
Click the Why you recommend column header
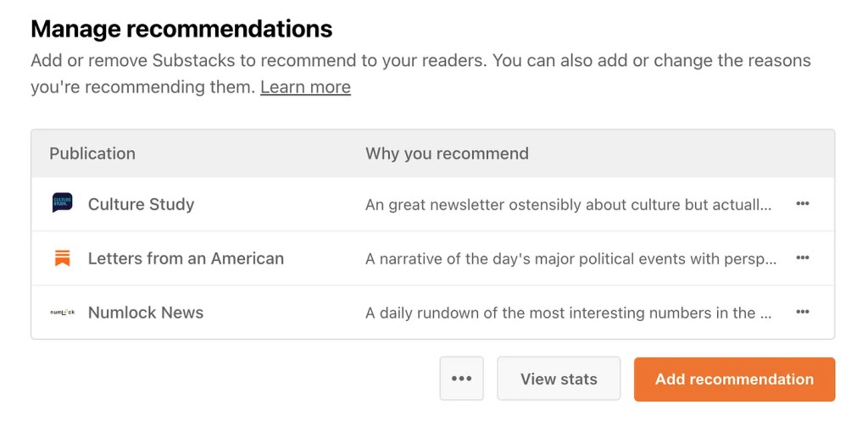[447, 153]
